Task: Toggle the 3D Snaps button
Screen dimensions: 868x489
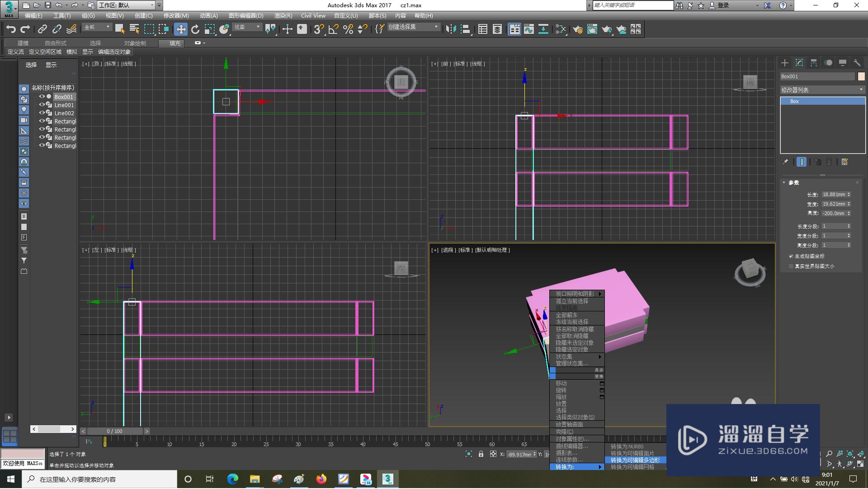Action: 319,29
